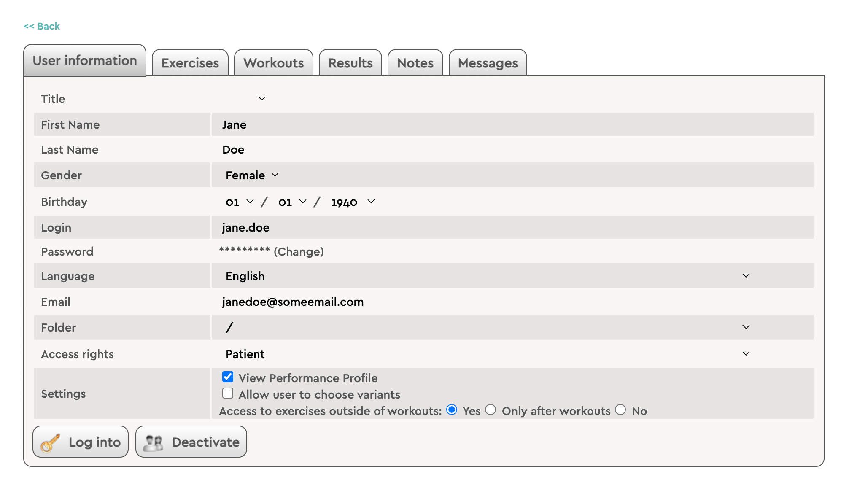This screenshot has width=868, height=496.
Task: Choose Only after workouts radio option
Action: 491,410
